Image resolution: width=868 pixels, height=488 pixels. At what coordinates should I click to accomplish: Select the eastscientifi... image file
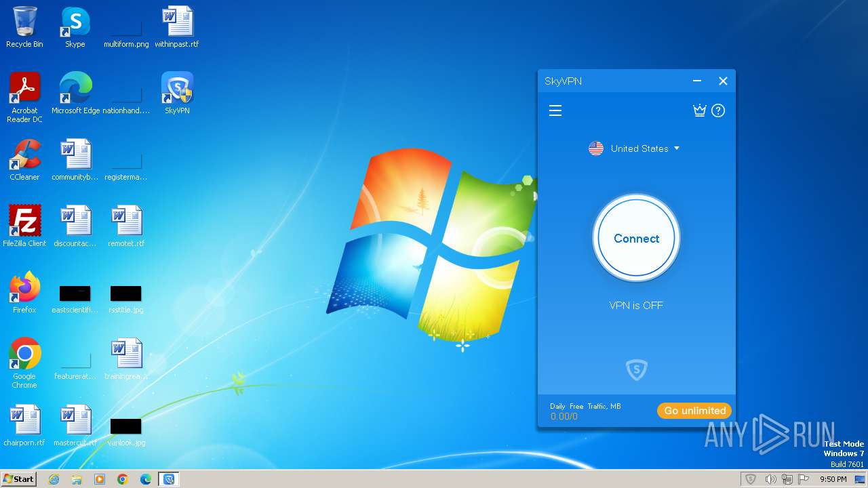[x=75, y=299]
